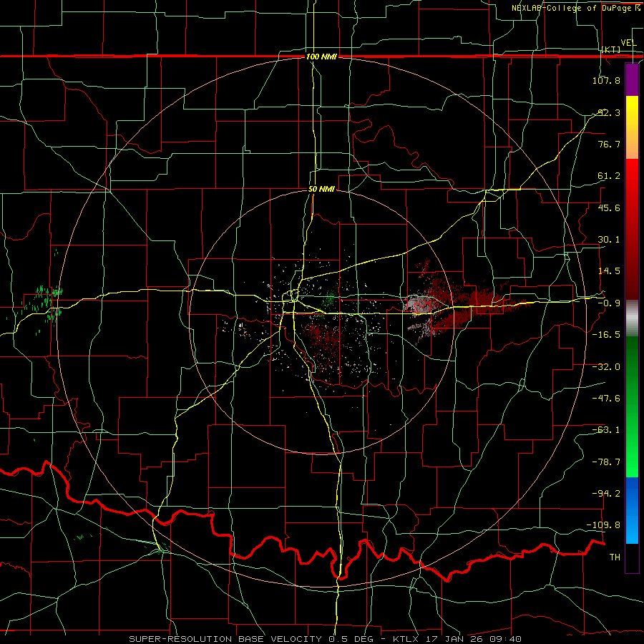The height and width of the screenshot is (644, 644).
Task: Pick the purple segment of velocity color bar
Action: click(632, 79)
